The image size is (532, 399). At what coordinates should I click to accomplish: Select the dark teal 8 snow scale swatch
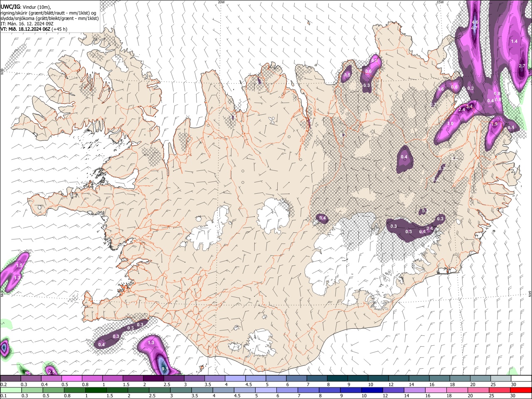pos(337,379)
